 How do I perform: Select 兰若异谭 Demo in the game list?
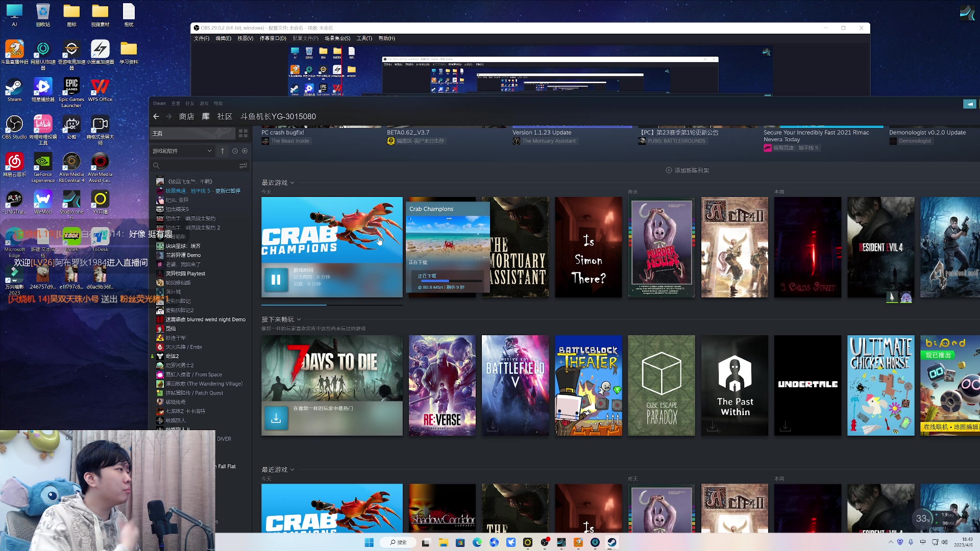183,255
